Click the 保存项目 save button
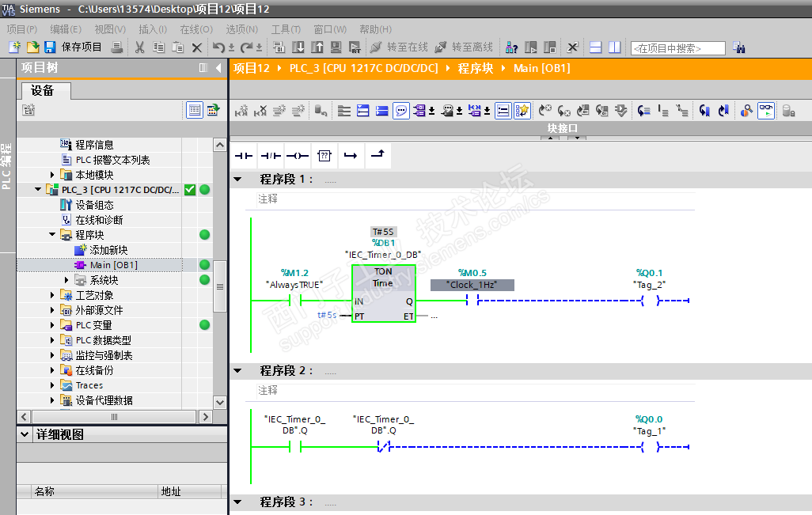812x515 pixels. [x=73, y=47]
